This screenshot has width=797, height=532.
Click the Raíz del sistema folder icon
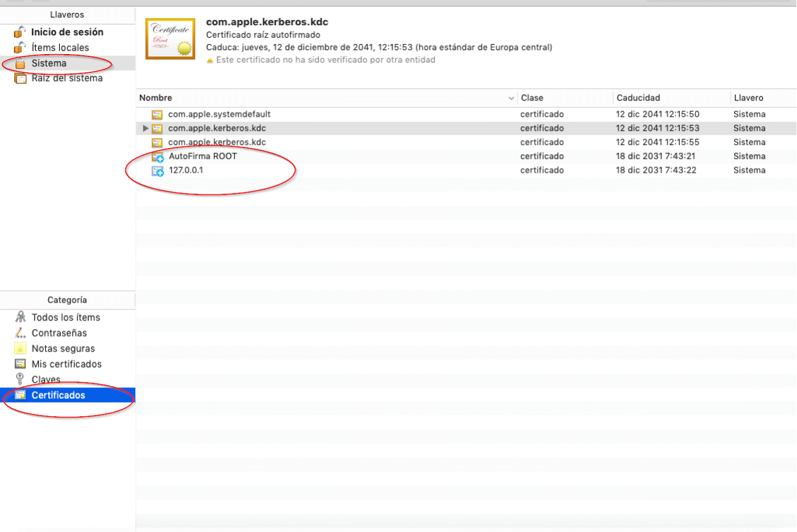point(21,79)
